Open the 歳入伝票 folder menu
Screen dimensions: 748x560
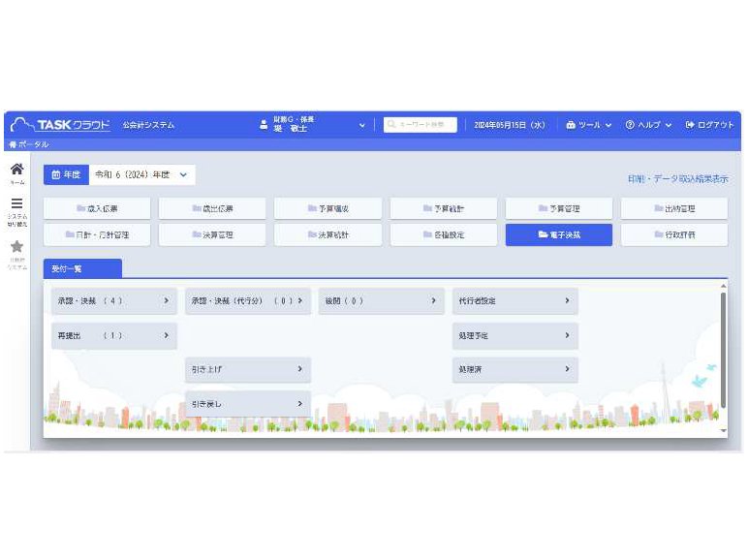tap(97, 208)
